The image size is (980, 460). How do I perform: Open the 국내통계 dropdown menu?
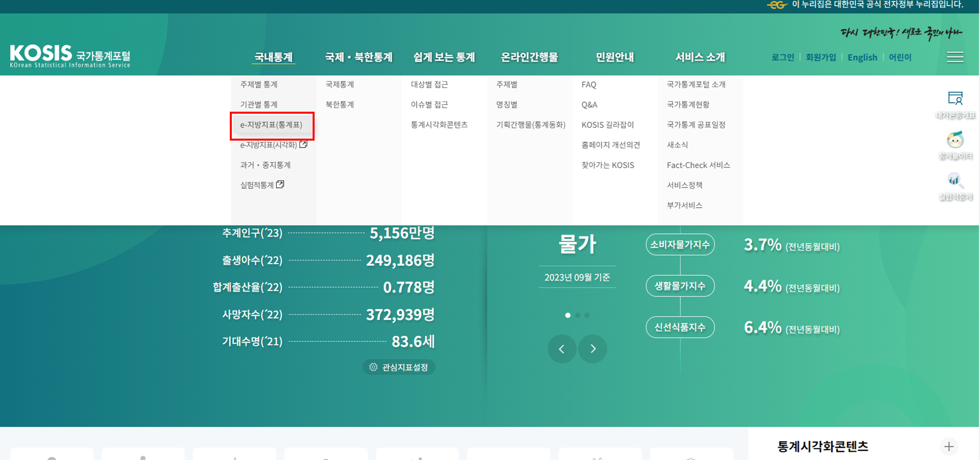[274, 57]
